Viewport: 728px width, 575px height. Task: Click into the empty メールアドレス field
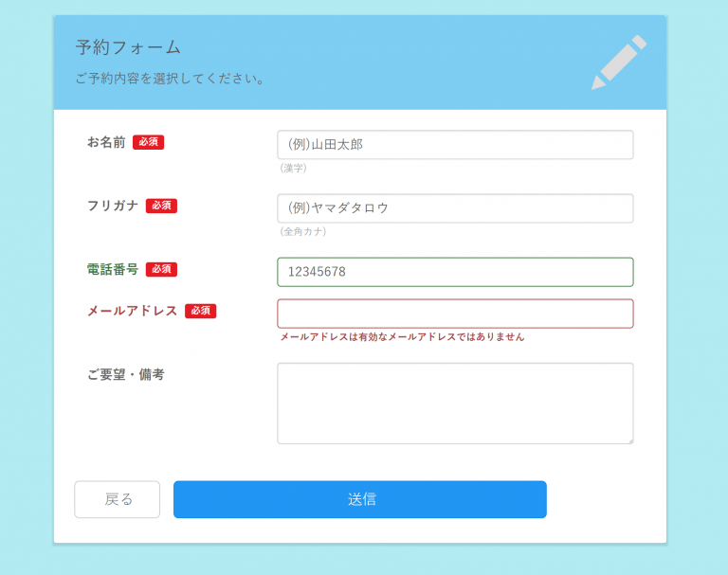[455, 314]
